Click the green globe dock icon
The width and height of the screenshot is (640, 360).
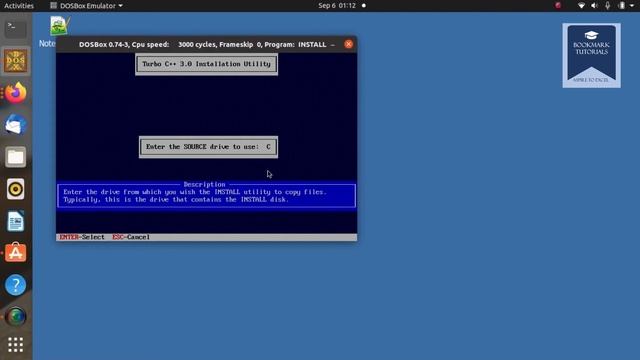coord(16,317)
